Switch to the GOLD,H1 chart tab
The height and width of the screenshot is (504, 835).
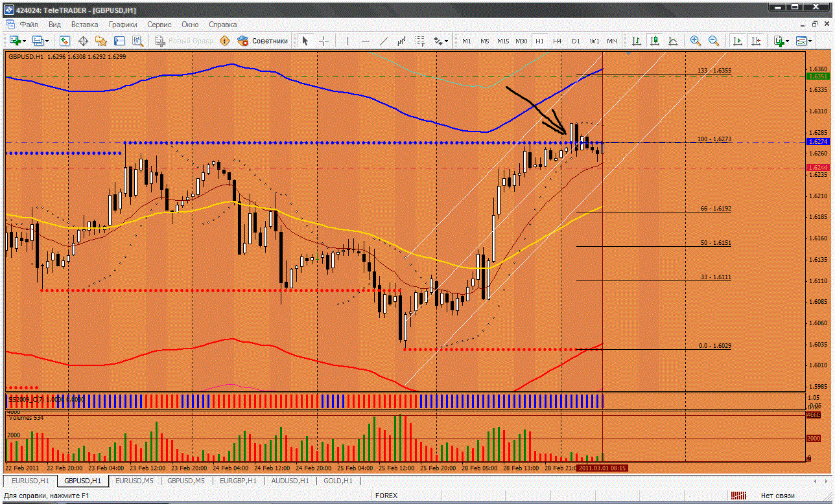coord(338,481)
